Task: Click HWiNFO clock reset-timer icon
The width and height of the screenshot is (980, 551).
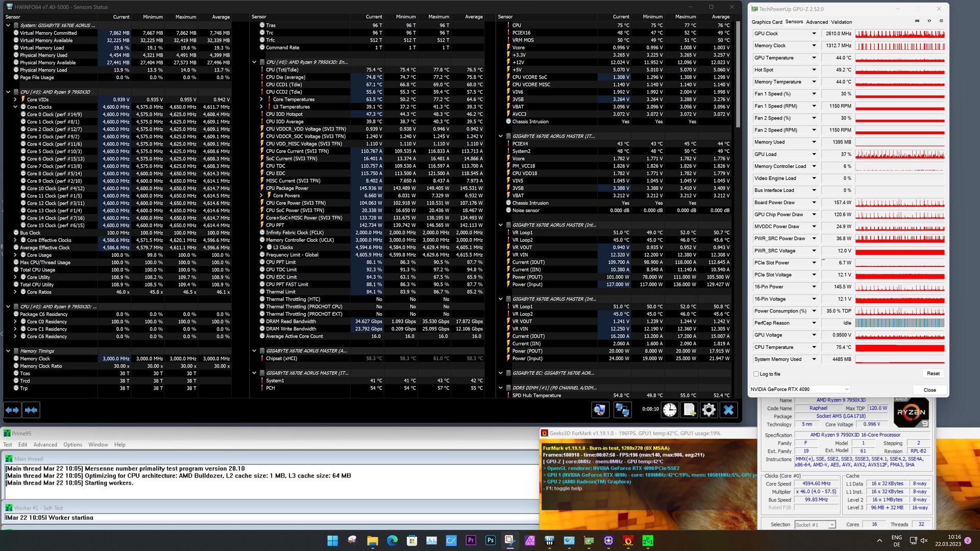Action: pyautogui.click(x=670, y=410)
